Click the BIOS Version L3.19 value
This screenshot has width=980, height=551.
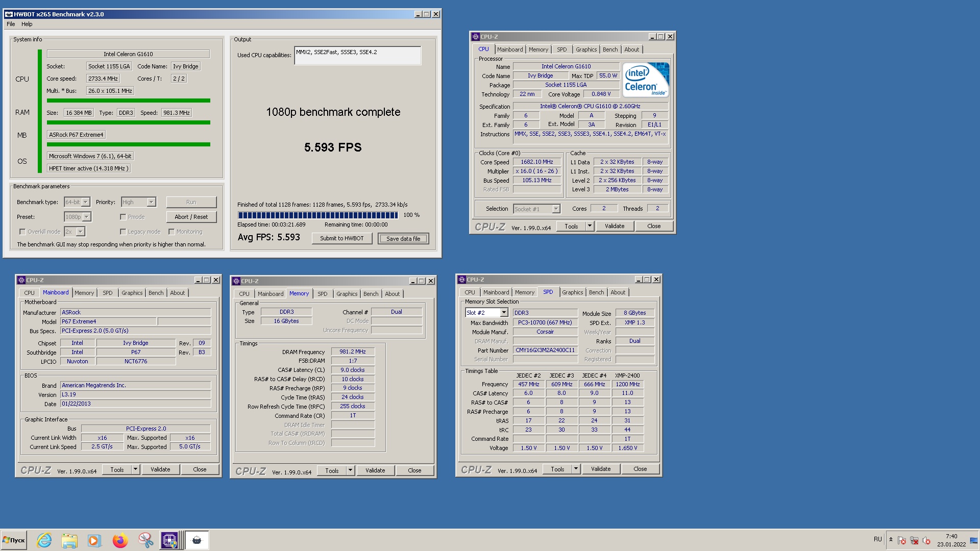click(136, 394)
